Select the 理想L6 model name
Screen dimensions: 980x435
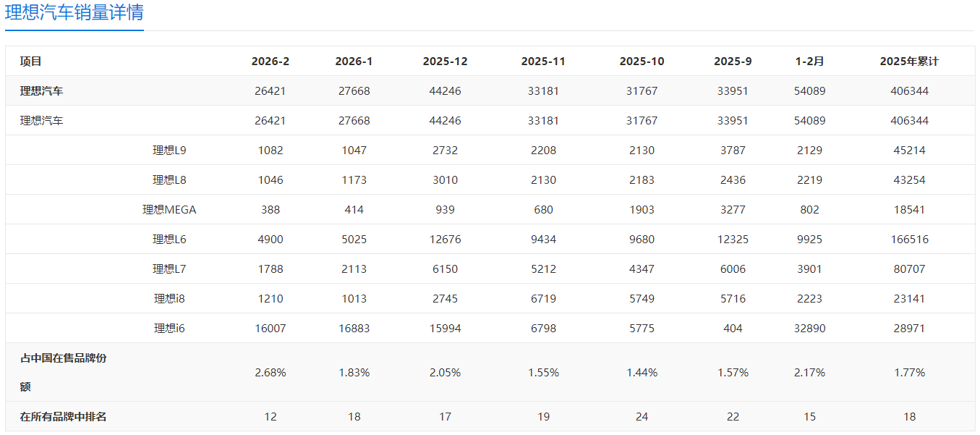pos(169,240)
